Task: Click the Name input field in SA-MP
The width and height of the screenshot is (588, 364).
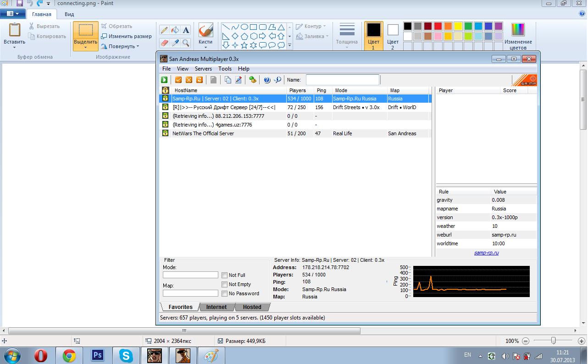Action: tap(343, 80)
